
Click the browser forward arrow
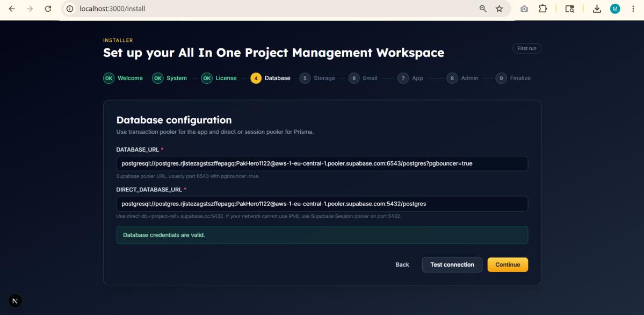[x=30, y=9]
